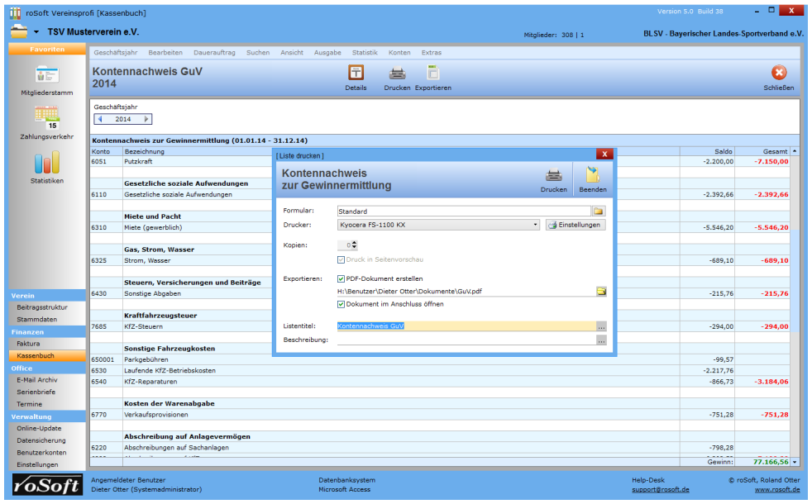Expand the Drucker printer dropdown

point(535,225)
